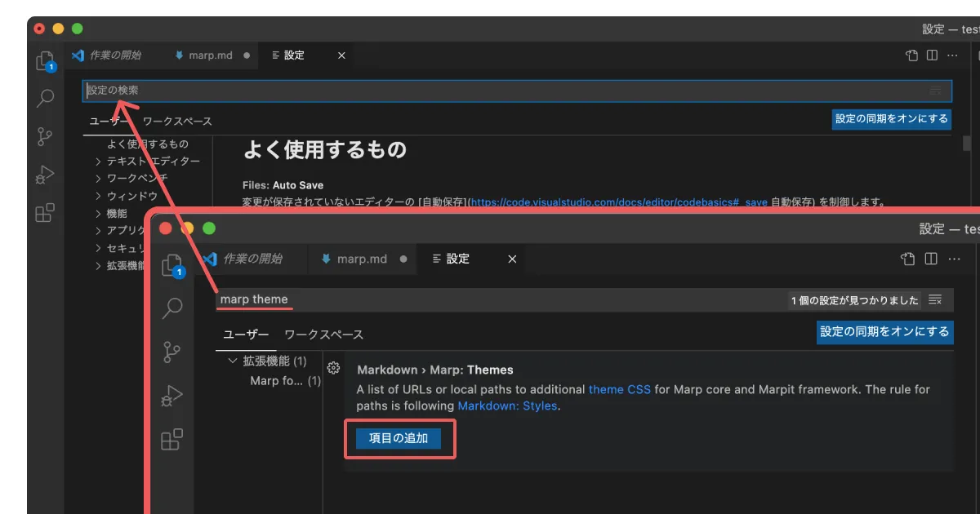This screenshot has width=980, height=514.
Task: Click 設定の同期をオンにする in back window
Action: tap(891, 119)
